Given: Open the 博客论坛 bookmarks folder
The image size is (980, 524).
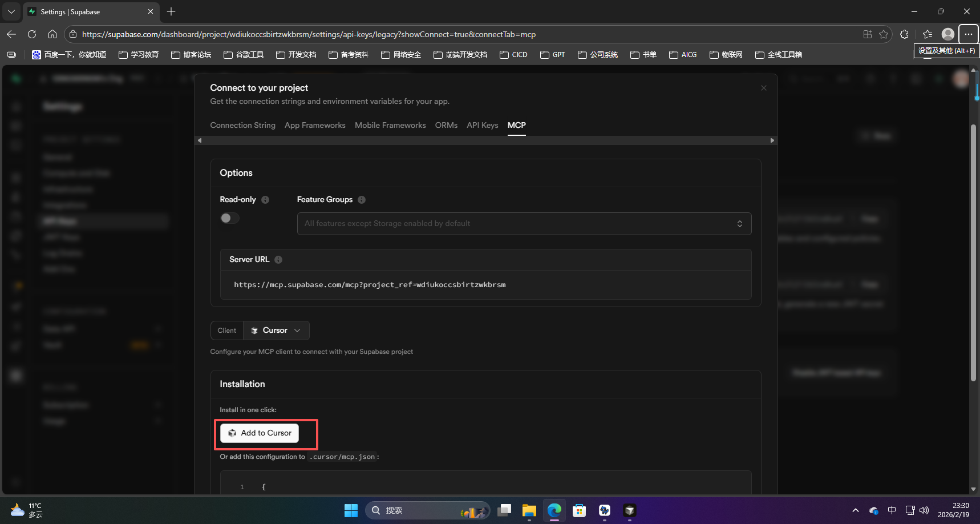Looking at the screenshot, I should coord(191,55).
